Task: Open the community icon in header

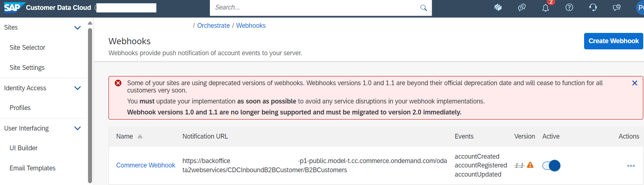Action: (522, 7)
